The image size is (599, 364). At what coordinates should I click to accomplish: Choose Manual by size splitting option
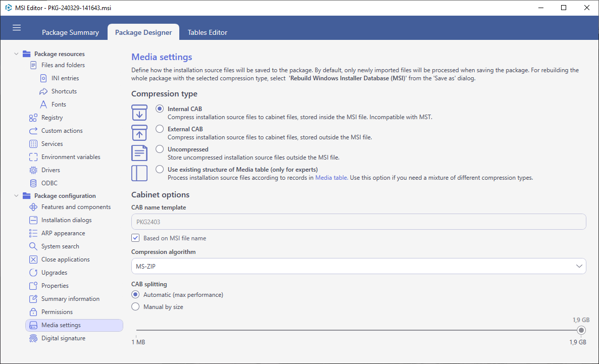tap(135, 307)
